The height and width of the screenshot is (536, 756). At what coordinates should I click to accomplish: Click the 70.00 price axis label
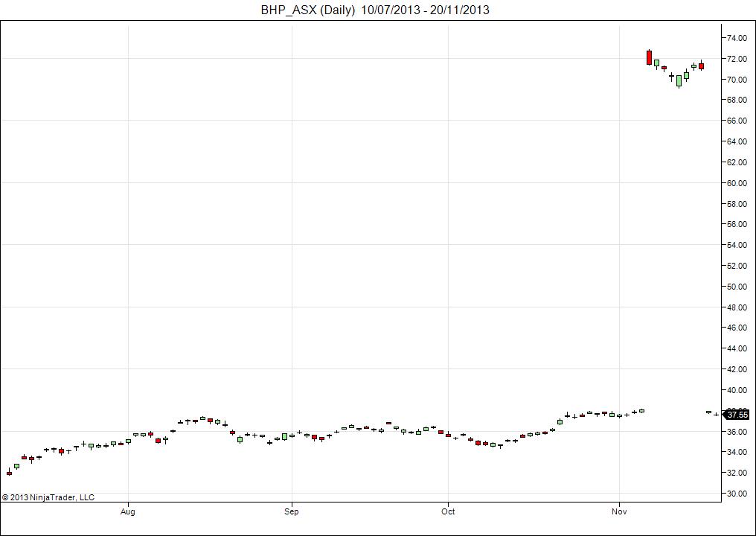[x=737, y=79]
